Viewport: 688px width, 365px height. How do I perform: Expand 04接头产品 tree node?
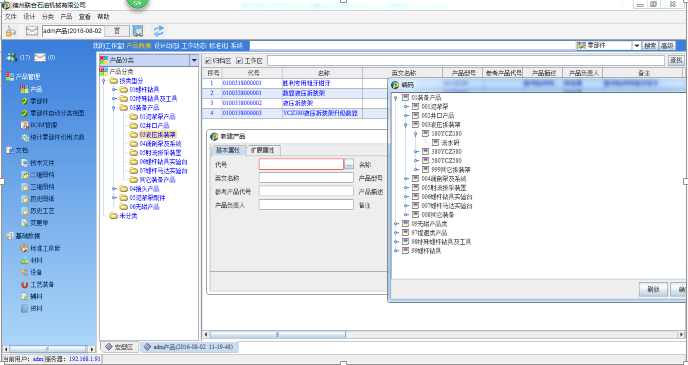114,189
